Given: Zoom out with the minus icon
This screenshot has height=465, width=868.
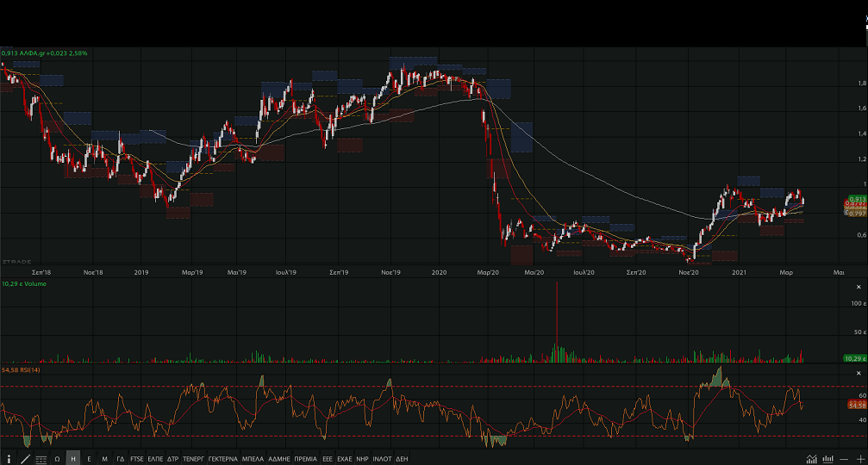Looking at the screenshot, I should pos(845,459).
